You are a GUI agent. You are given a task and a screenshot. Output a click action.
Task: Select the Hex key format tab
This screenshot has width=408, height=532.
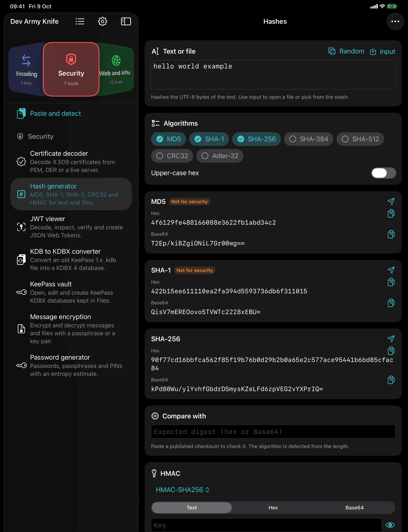[273, 507]
